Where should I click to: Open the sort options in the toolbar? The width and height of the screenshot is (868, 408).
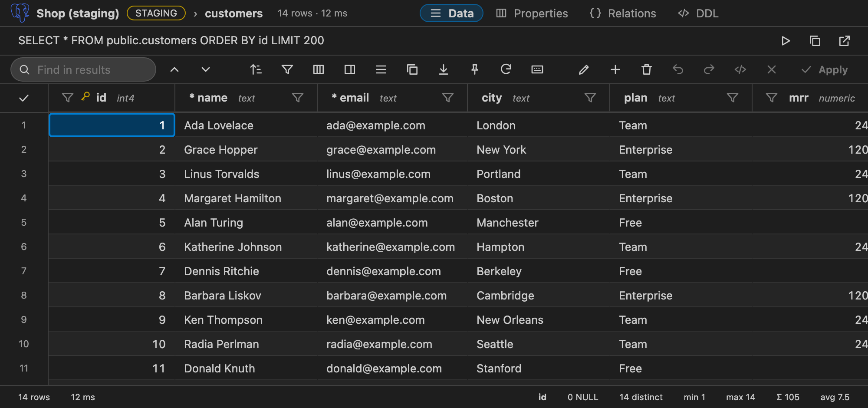point(256,69)
